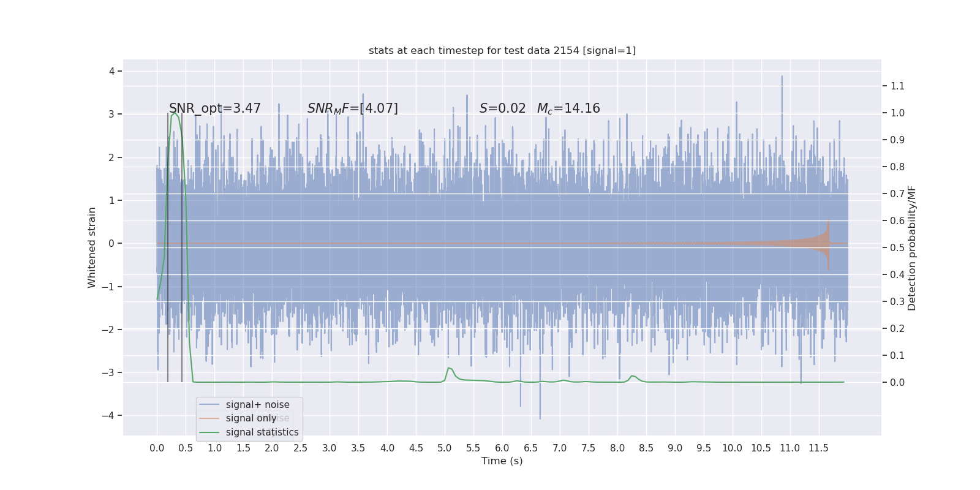The image size is (980, 490).
Task: Click x-axis tick label 1.5
Action: (243, 448)
